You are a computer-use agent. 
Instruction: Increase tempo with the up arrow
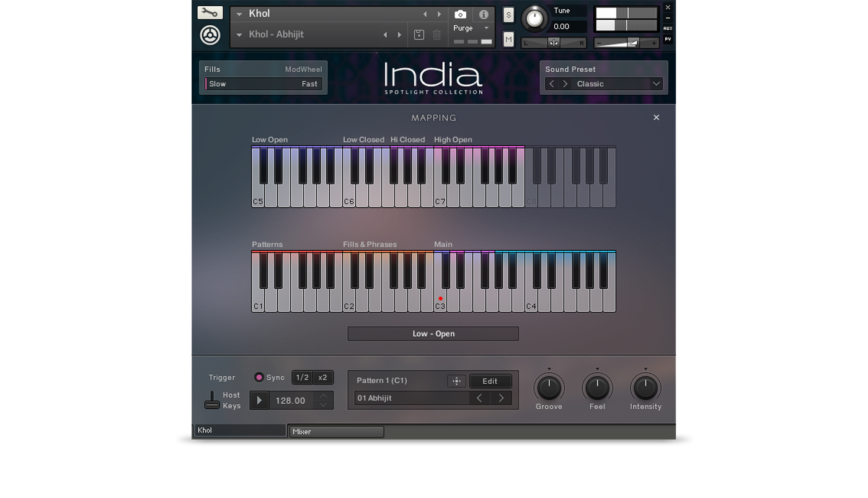coord(323,396)
